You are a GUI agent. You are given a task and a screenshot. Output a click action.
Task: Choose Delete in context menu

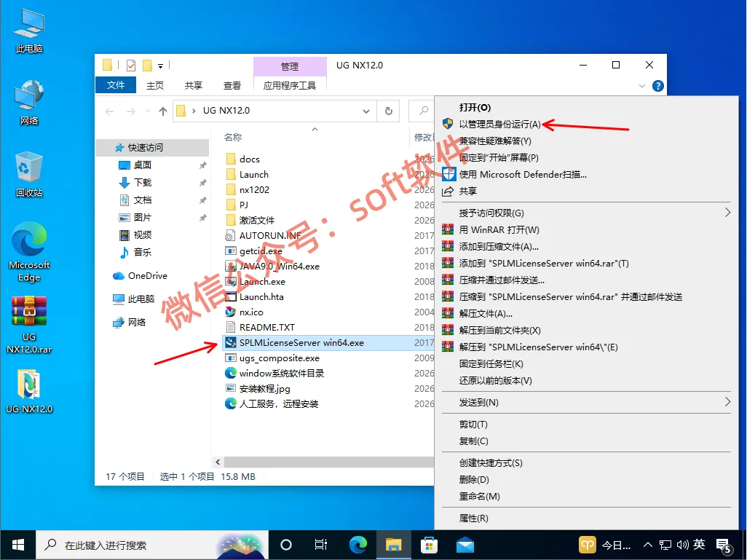[586, 479]
